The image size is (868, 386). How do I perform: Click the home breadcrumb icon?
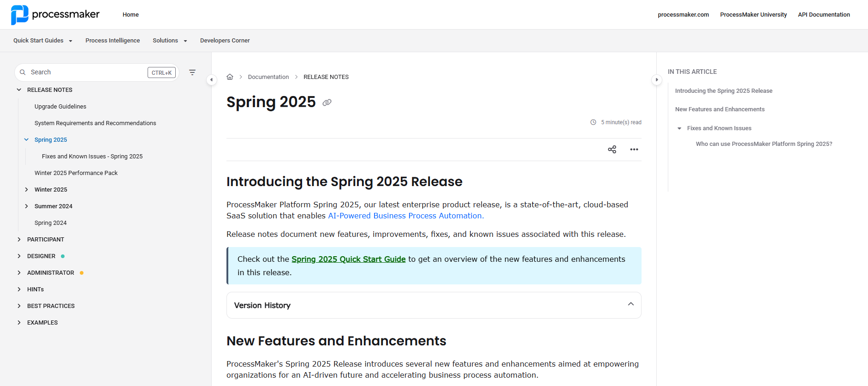(230, 77)
